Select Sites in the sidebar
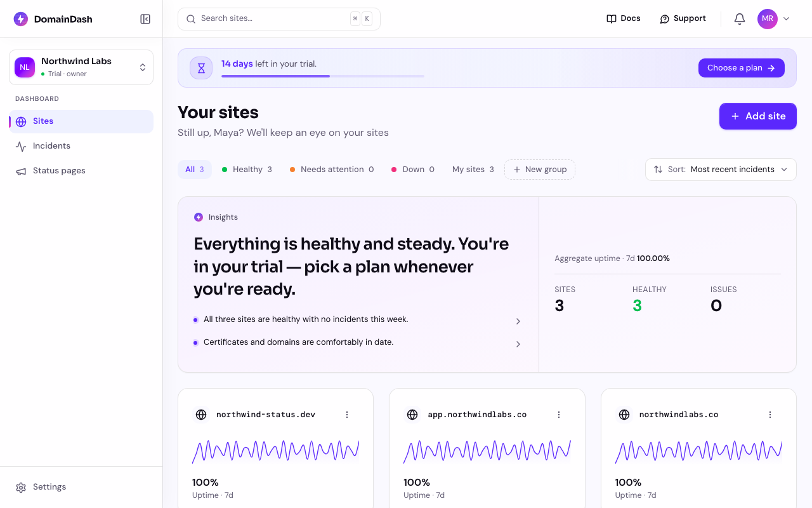812x508 pixels. tap(81, 121)
